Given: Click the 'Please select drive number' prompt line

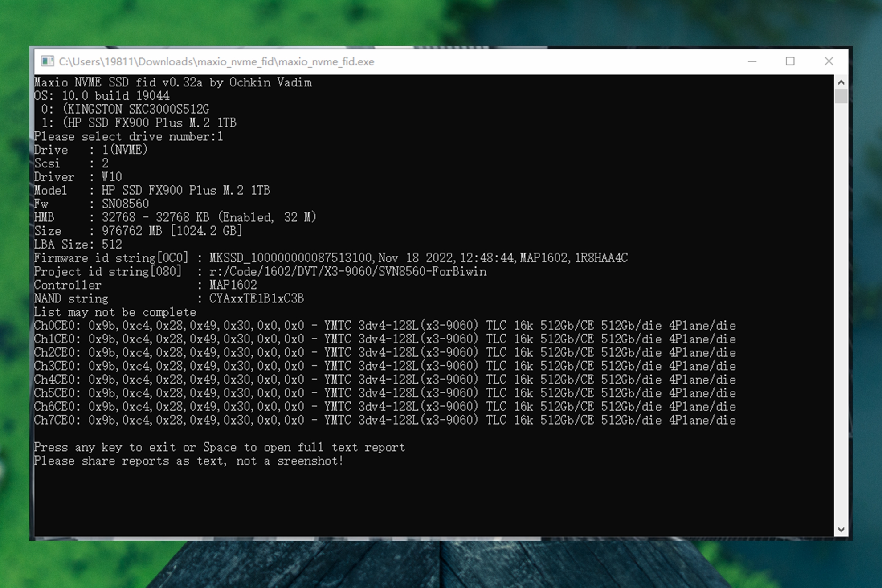Looking at the screenshot, I should (x=128, y=137).
